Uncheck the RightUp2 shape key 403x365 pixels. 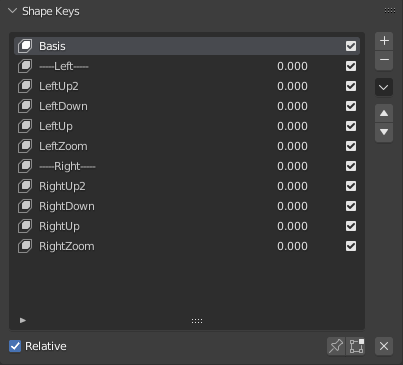coord(351,186)
